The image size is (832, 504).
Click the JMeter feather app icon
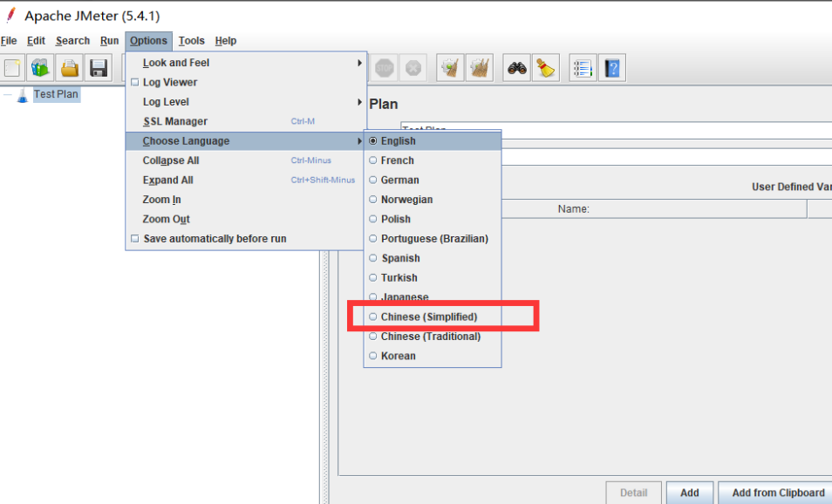pyautogui.click(x=10, y=16)
